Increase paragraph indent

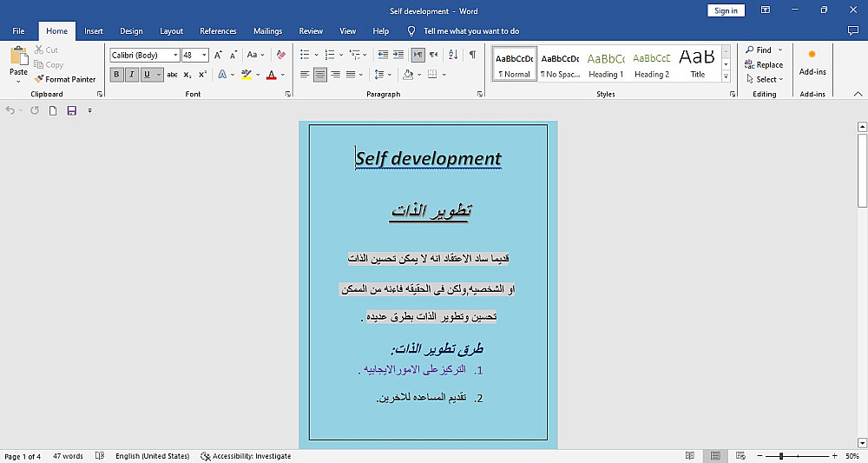[x=398, y=55]
